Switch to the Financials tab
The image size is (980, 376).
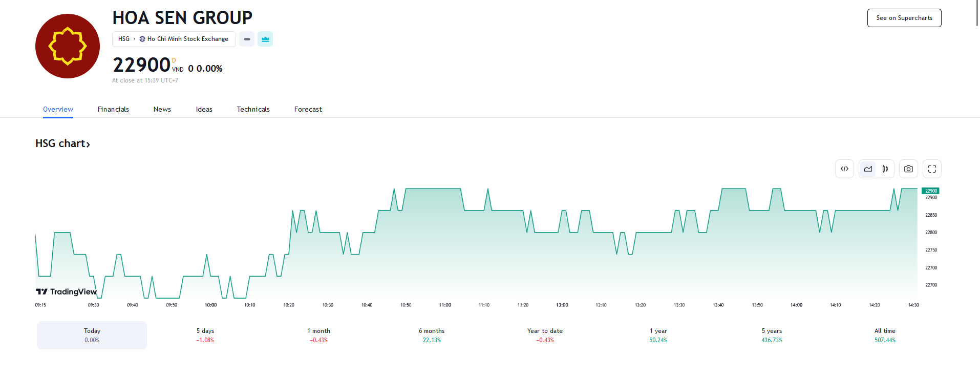pos(113,109)
